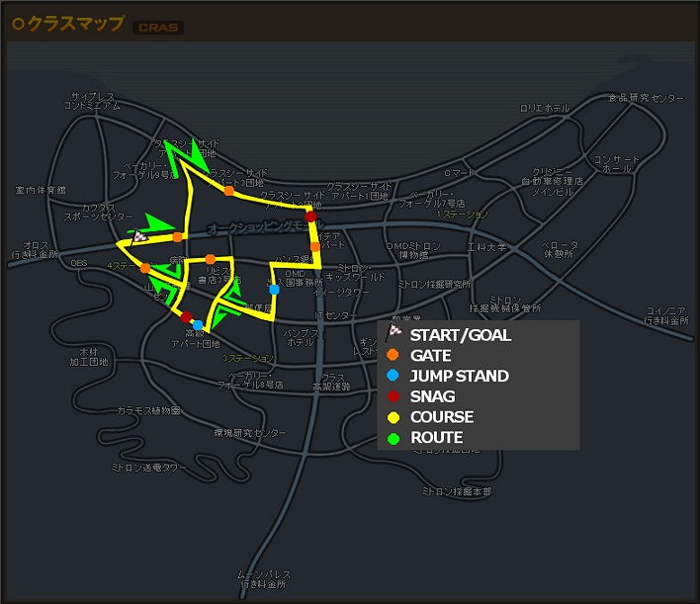This screenshot has height=604, width=700.
Task: Select the ロリエホテル label
Action: pos(545,108)
